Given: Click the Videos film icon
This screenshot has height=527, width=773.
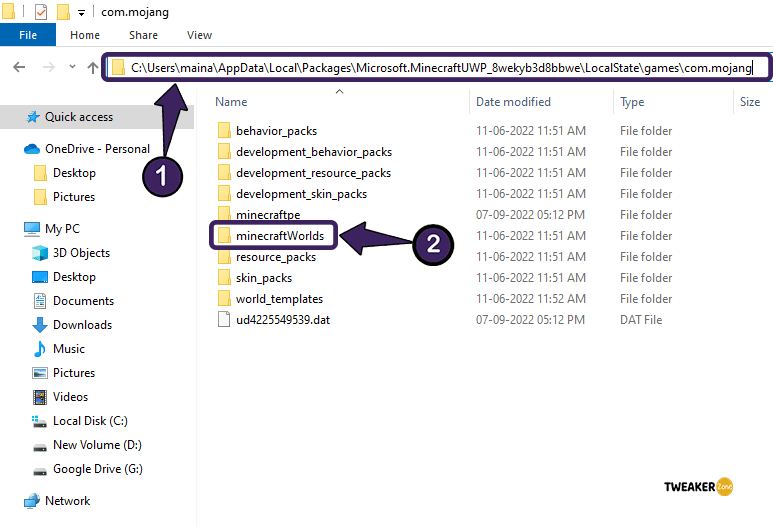Looking at the screenshot, I should point(40,397).
